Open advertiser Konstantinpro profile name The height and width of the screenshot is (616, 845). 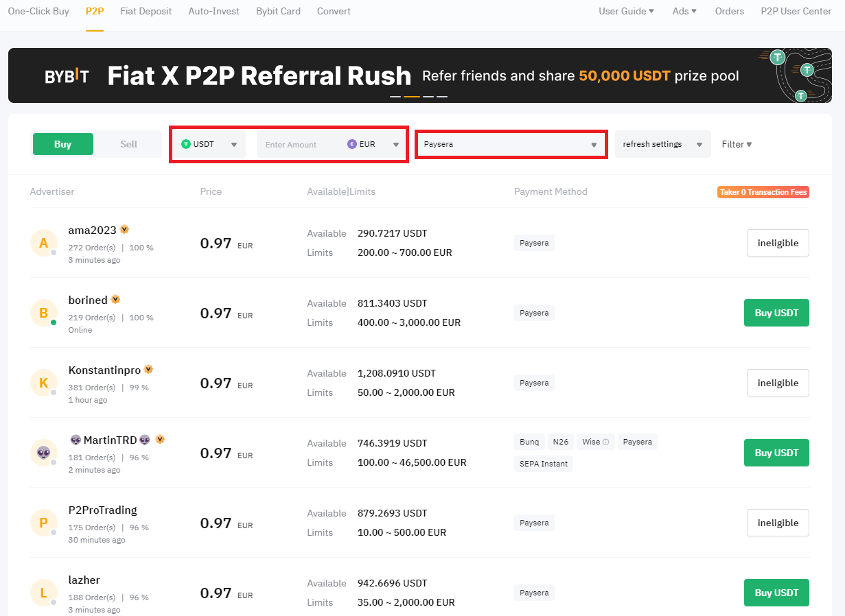pyautogui.click(x=104, y=370)
